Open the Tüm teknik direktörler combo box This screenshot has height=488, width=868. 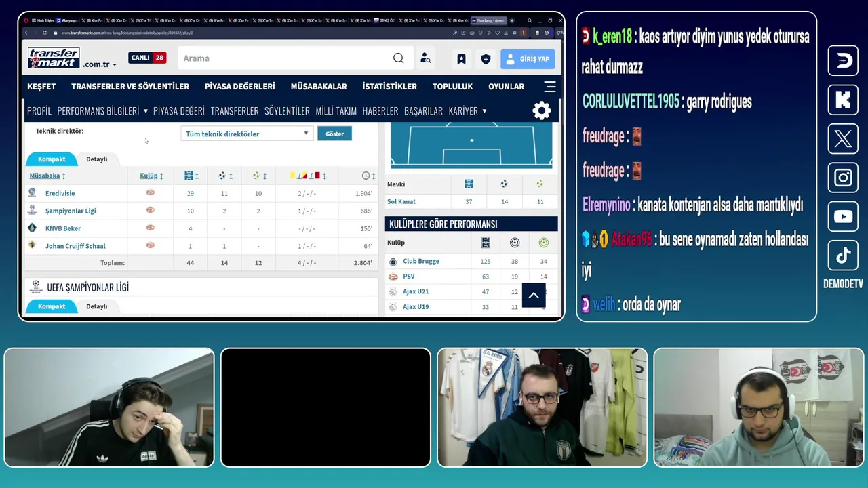(246, 134)
